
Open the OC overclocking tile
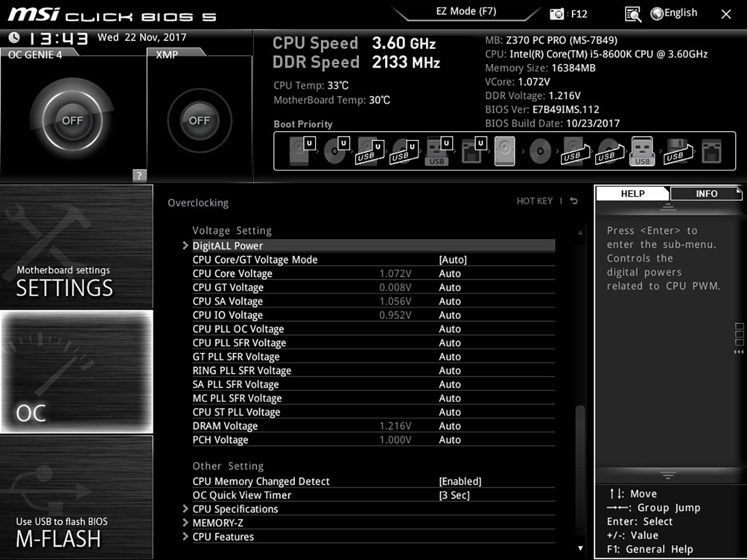tap(76, 372)
